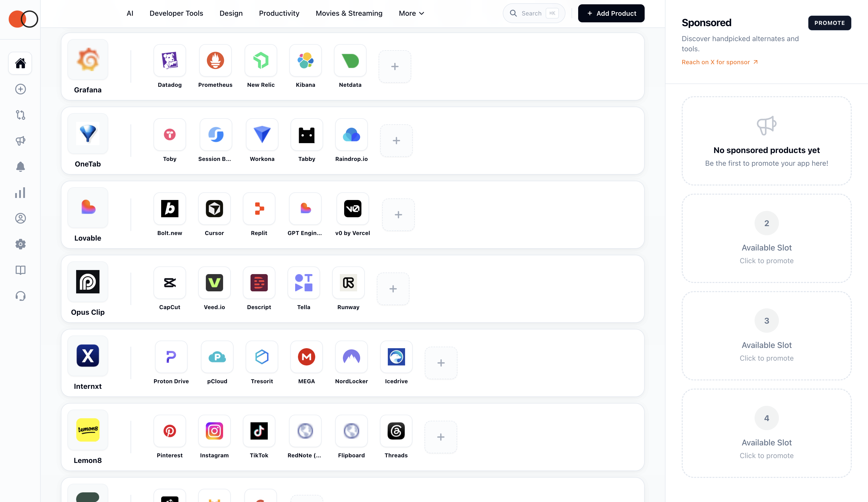Focus the Search input field
868x502 pixels.
533,13
